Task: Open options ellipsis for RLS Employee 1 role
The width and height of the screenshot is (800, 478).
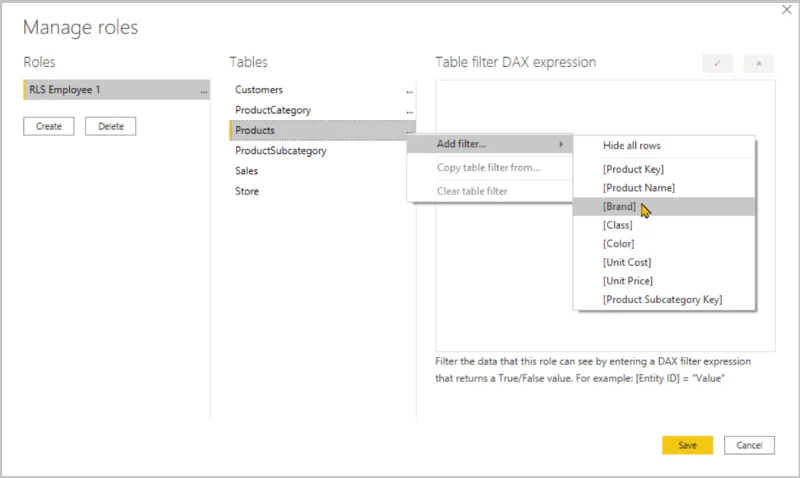Action: [204, 91]
